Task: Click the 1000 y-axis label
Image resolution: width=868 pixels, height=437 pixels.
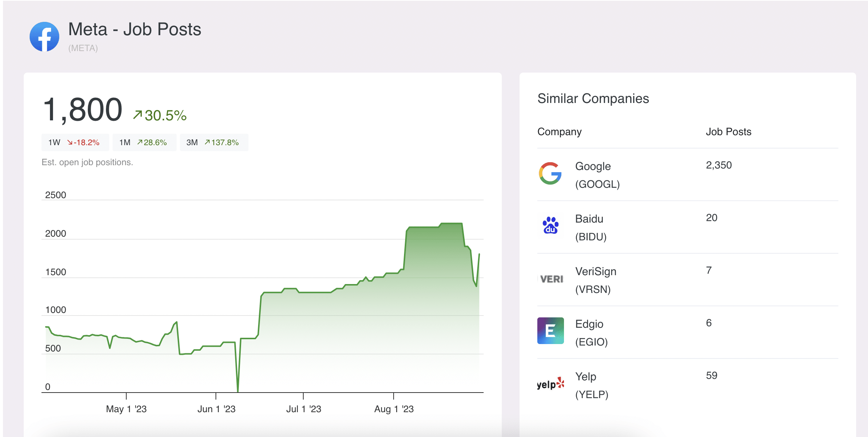Action: (56, 310)
